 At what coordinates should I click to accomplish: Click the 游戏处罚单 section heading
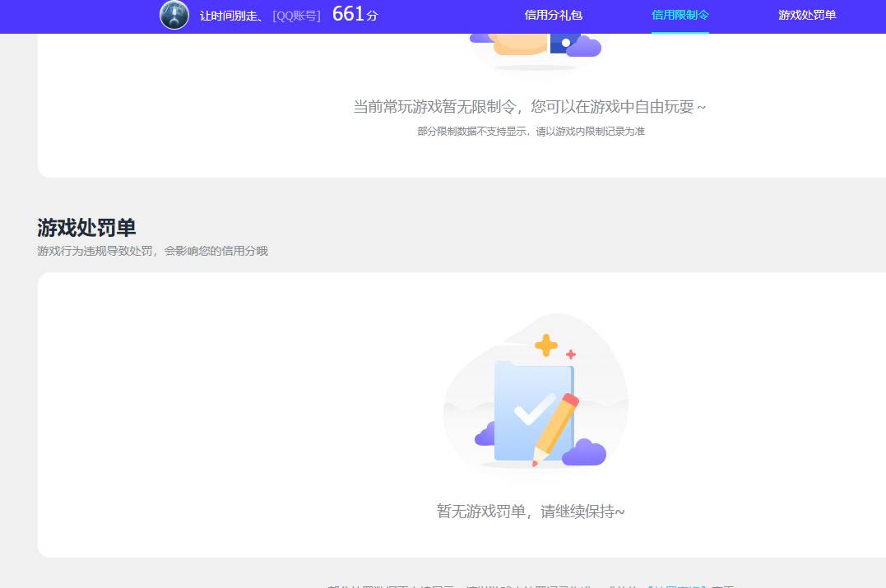click(86, 228)
